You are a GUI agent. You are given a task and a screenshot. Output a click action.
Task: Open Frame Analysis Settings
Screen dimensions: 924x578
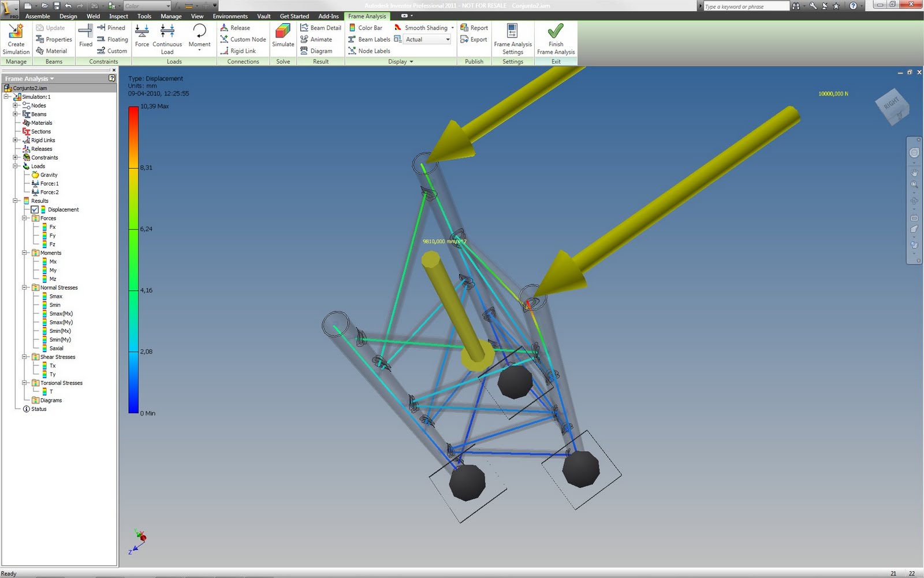(x=513, y=39)
